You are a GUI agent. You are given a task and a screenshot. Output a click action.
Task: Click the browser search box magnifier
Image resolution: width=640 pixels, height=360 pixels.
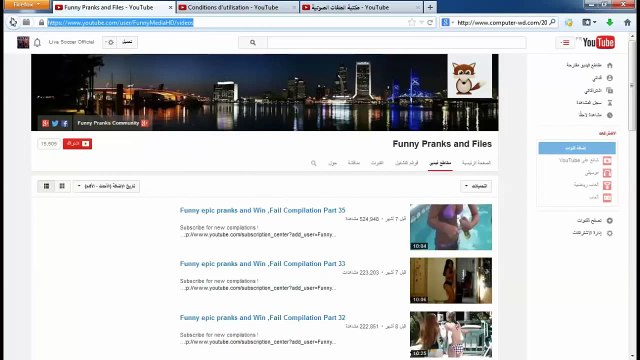tap(552, 22)
